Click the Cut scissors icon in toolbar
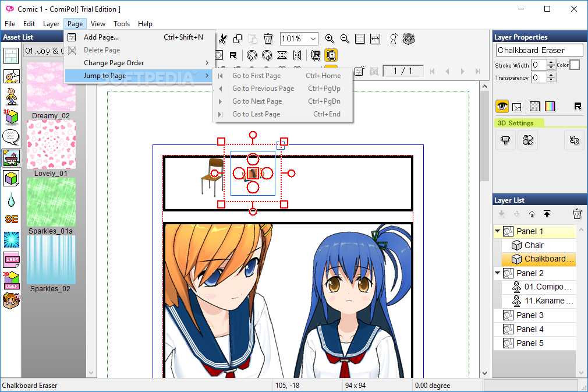The image size is (588, 392). 223,38
